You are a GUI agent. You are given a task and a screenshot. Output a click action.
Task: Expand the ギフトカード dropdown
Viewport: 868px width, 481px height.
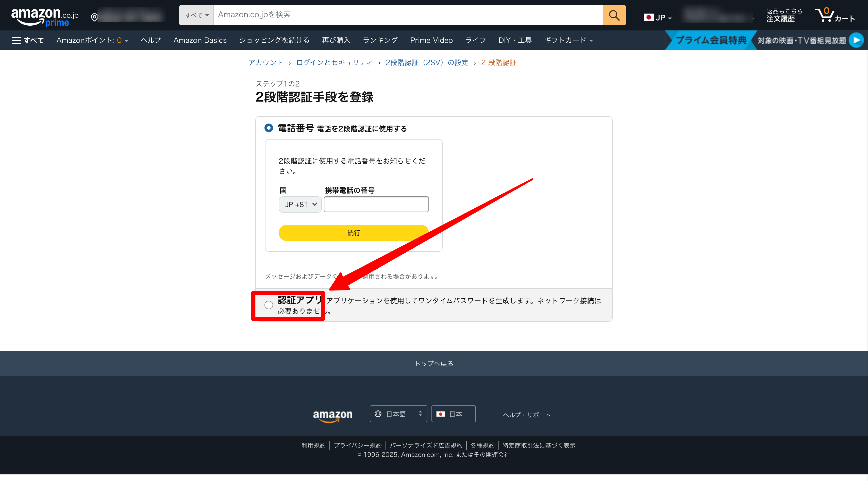(x=569, y=40)
